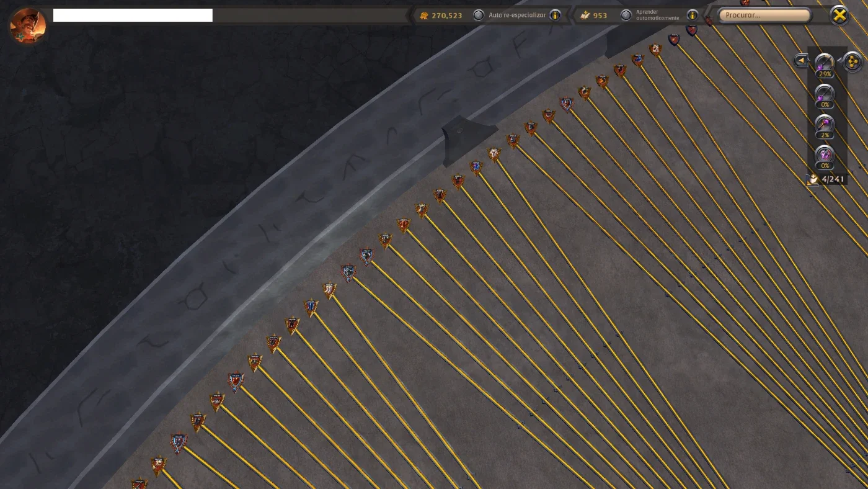Open the gold node-tree overview button
Image resolution: width=868 pixels, height=489 pixels.
coord(852,62)
